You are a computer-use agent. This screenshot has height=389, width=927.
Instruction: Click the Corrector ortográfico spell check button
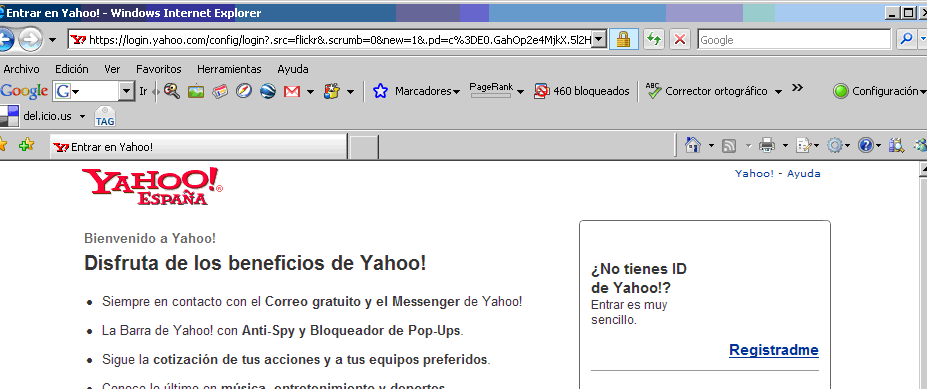(x=706, y=91)
